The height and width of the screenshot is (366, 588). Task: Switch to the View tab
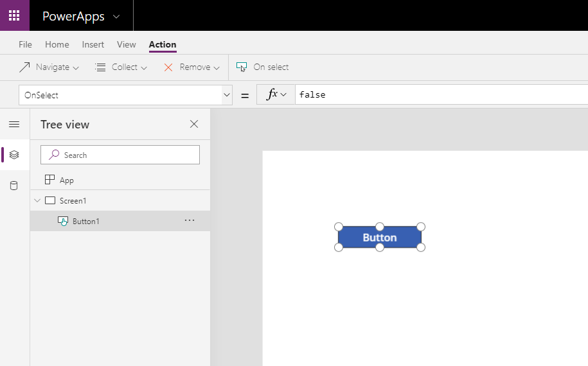coord(127,44)
